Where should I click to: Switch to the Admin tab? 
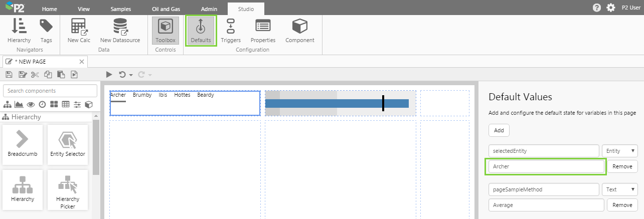point(209,9)
